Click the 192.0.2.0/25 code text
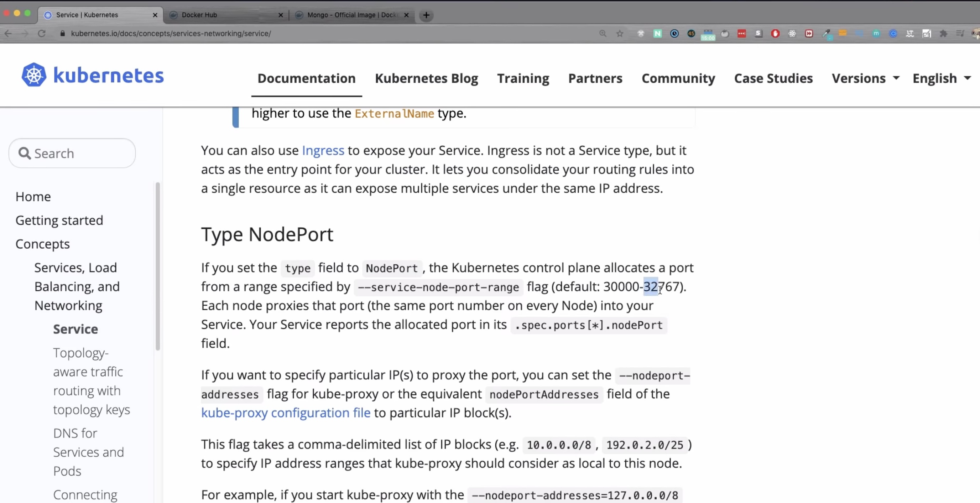This screenshot has height=503, width=980. [x=645, y=445]
